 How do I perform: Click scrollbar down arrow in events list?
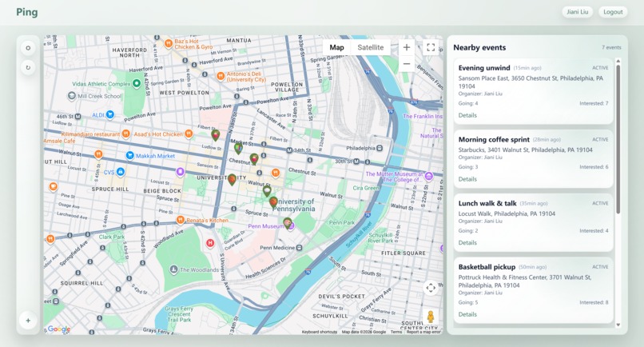[x=618, y=325]
